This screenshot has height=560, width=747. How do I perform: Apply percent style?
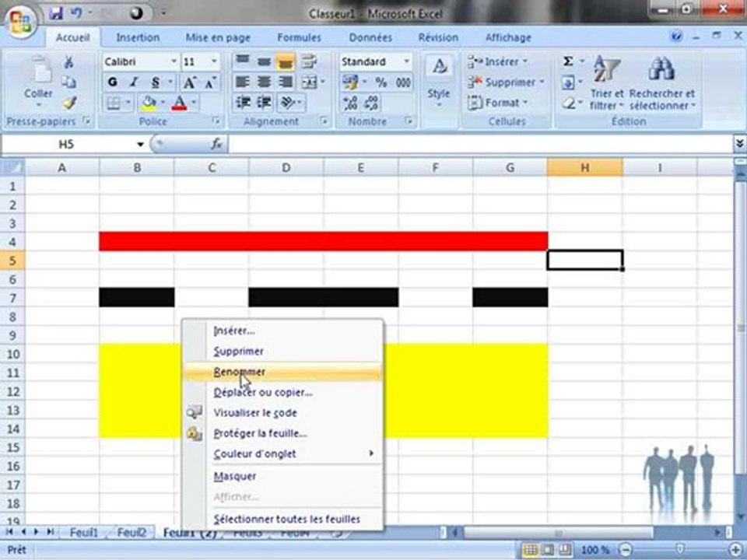(x=381, y=82)
